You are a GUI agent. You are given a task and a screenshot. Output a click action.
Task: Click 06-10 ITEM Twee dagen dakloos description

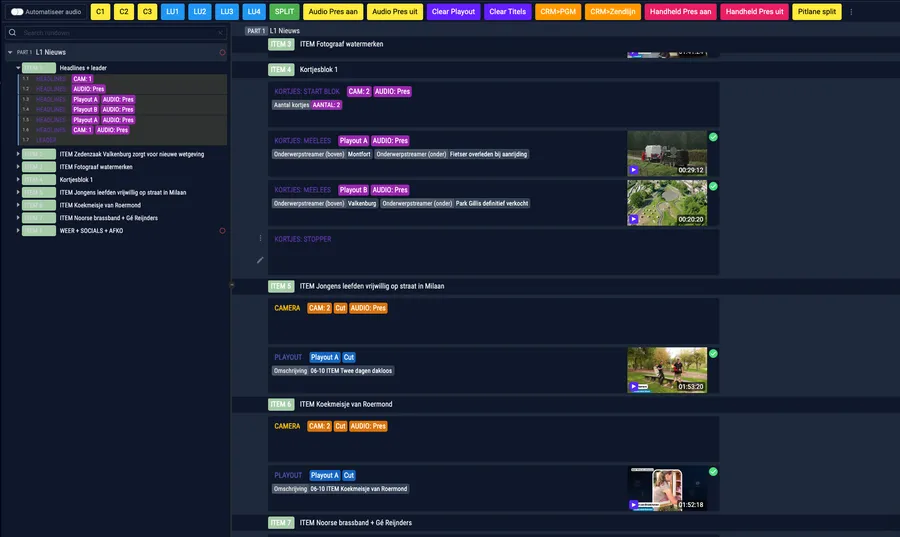point(351,371)
